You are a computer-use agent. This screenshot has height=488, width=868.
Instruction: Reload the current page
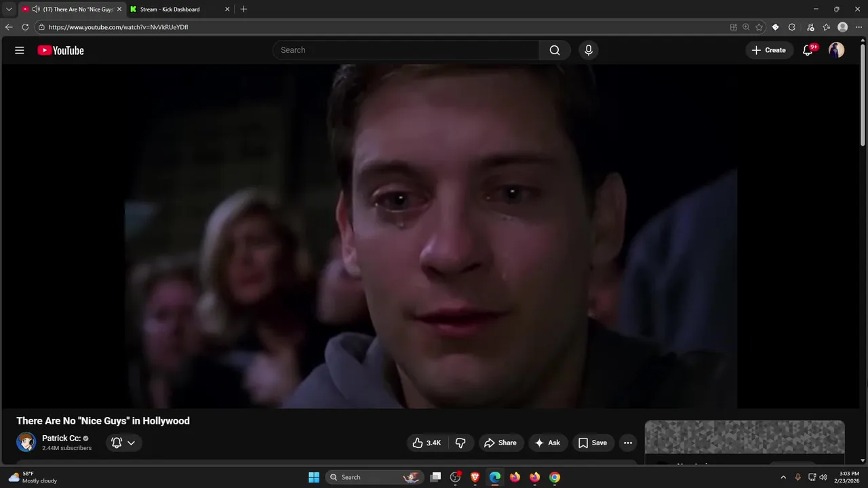click(x=25, y=27)
